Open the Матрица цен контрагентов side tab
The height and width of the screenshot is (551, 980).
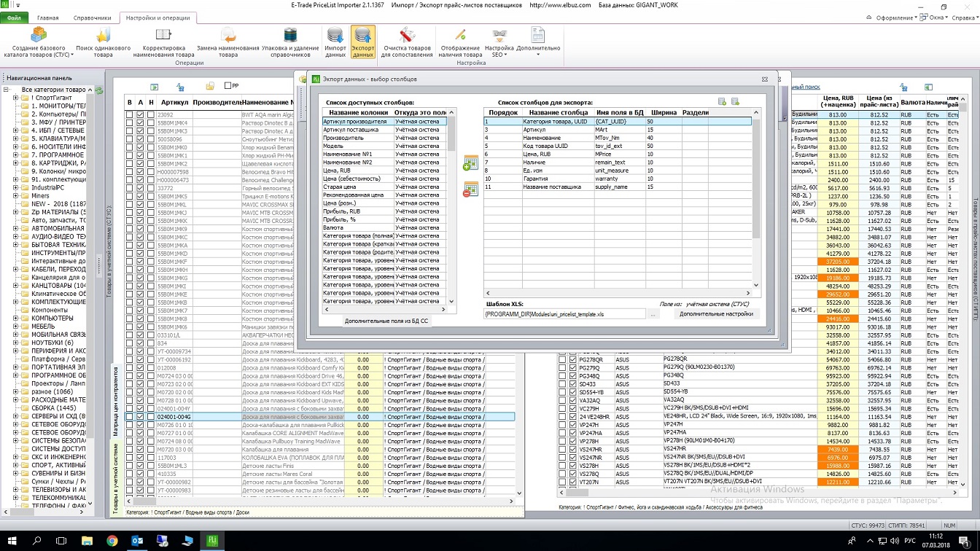(115, 402)
